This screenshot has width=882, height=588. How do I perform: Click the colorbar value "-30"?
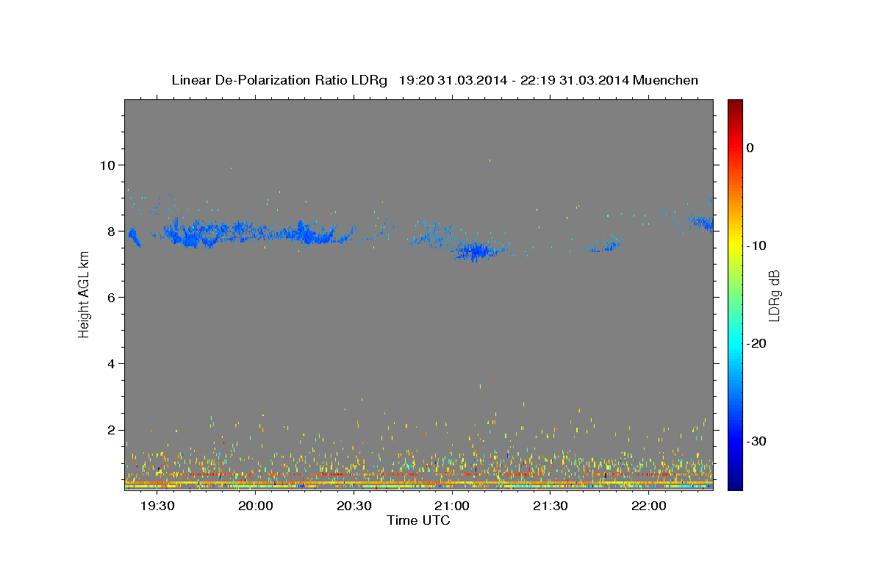click(757, 441)
